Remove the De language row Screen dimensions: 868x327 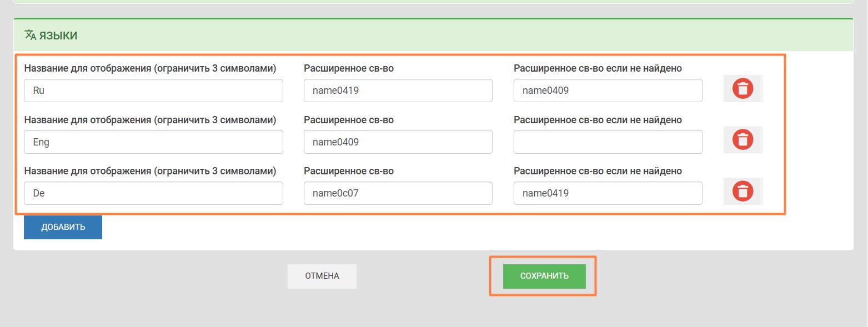742,192
